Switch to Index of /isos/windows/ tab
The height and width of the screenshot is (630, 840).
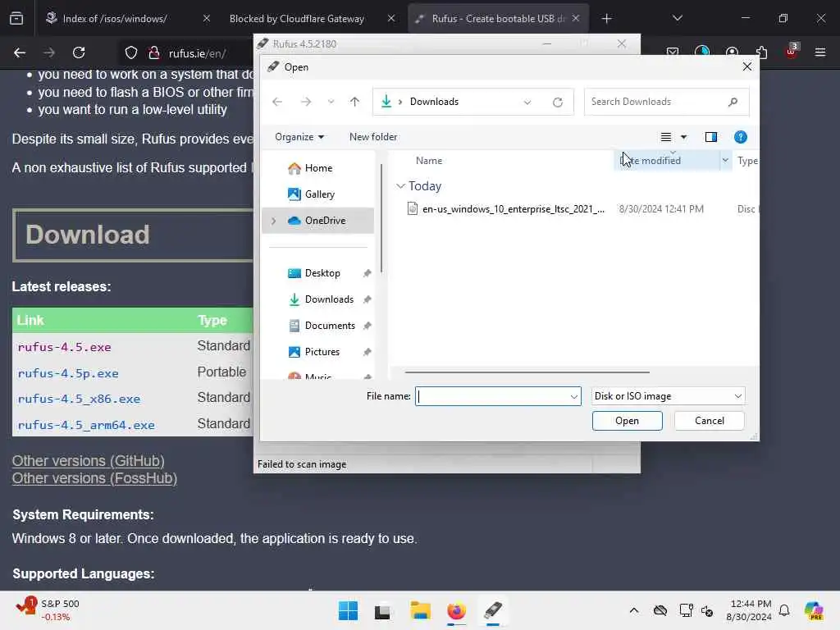115,19
